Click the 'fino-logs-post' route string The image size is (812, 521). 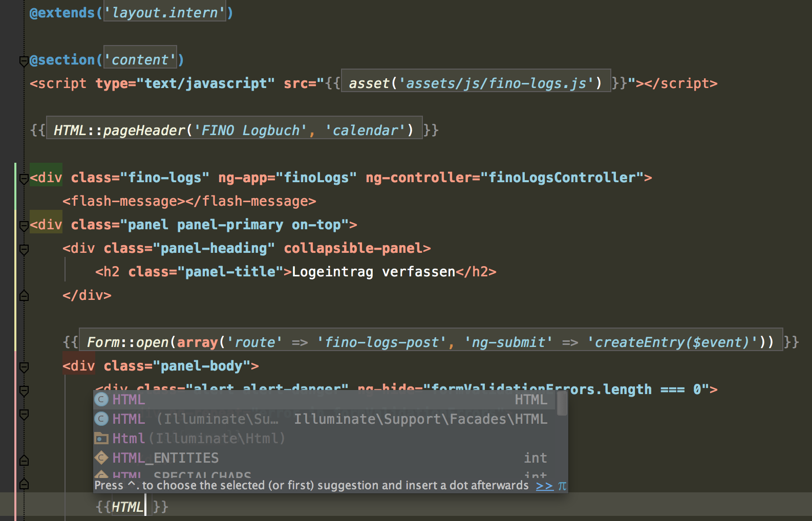(381, 342)
